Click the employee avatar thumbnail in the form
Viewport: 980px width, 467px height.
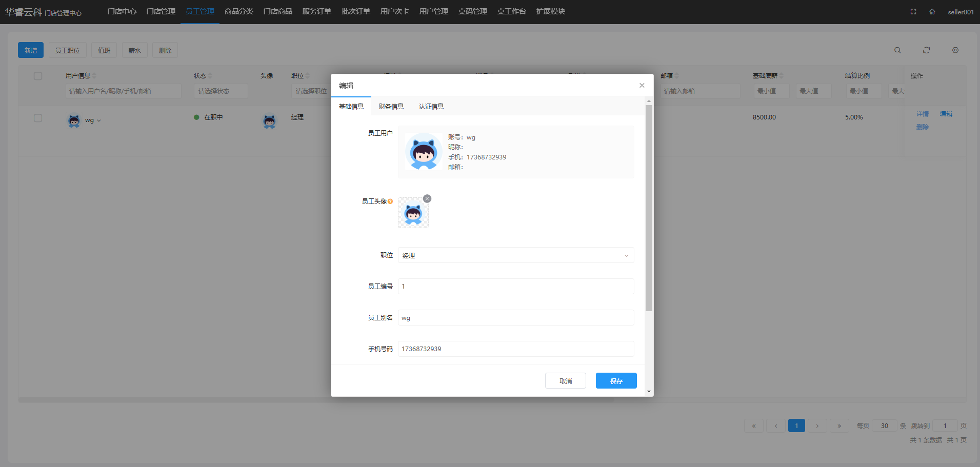point(413,214)
